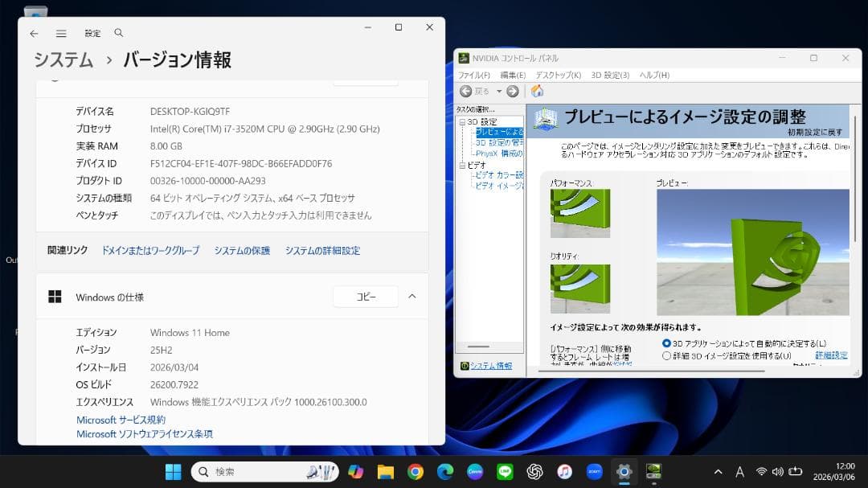Open the Wi-Fi network tray icon
The height and width of the screenshot is (488, 868).
pyautogui.click(x=761, y=471)
